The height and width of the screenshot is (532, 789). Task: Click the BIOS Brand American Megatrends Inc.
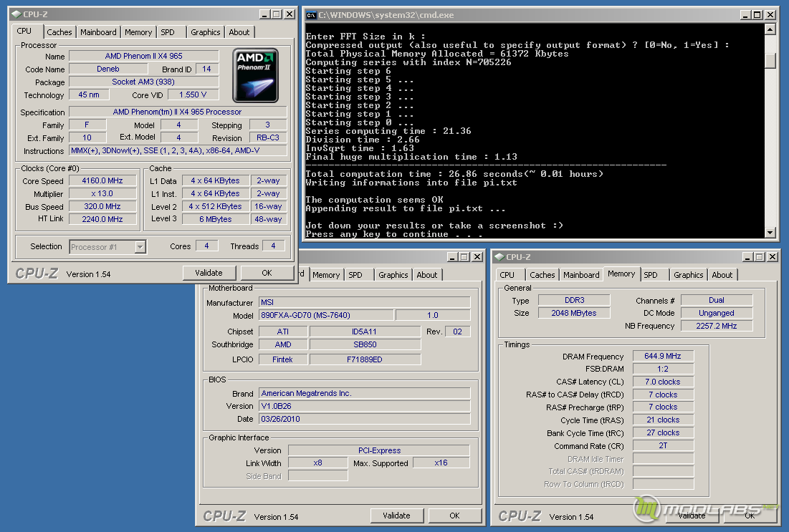click(365, 393)
